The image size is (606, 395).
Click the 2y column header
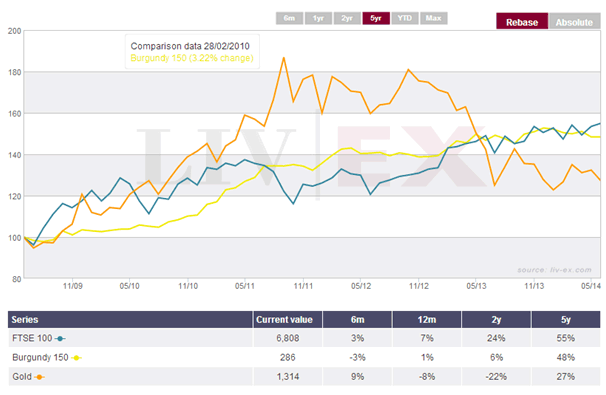coord(496,320)
